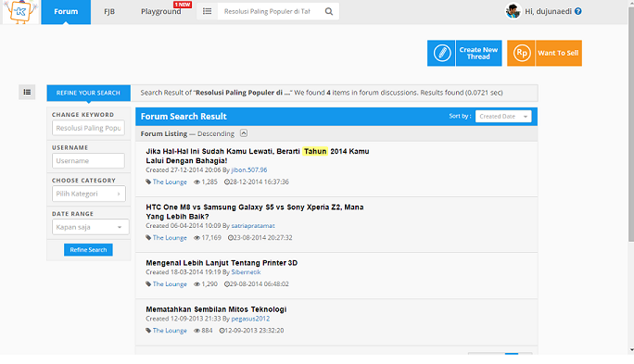The width and height of the screenshot is (634, 364).
Task: Click the pencil icon for new thread
Action: pyautogui.click(x=441, y=53)
